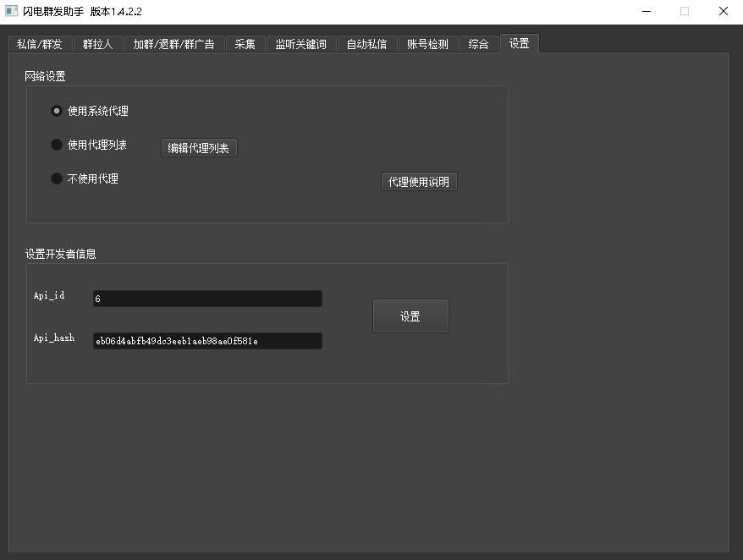The height and width of the screenshot is (560, 743).
Task: Enable the 不使用代理 radio option
Action: tap(57, 178)
